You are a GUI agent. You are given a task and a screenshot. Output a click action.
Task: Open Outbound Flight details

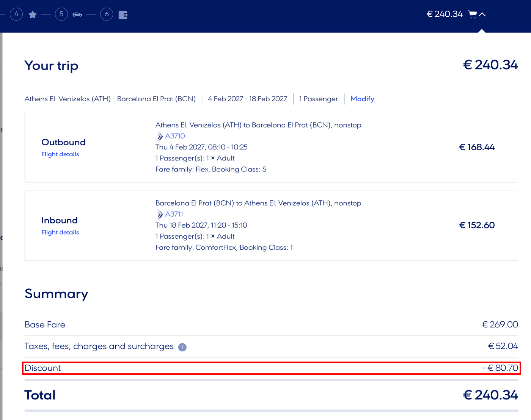(x=60, y=154)
